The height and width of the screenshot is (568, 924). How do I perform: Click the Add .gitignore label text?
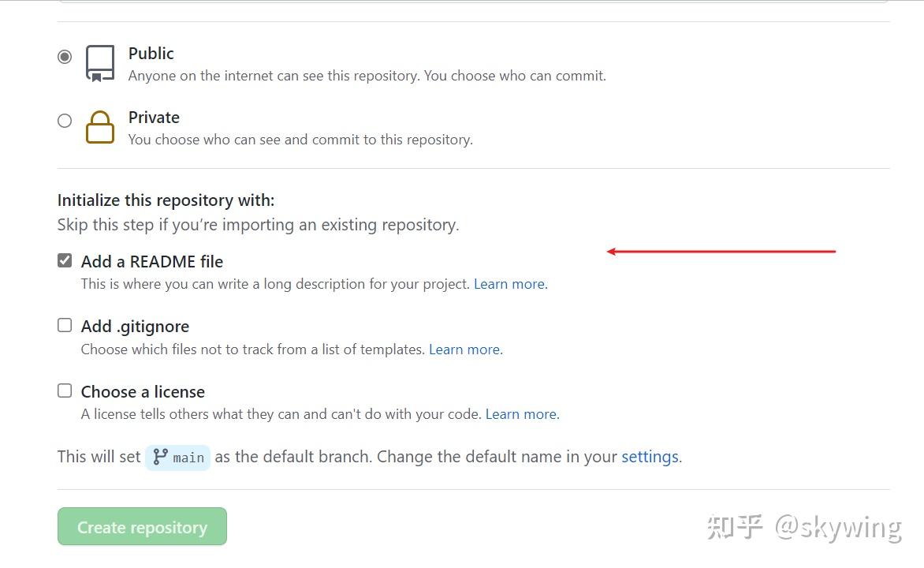pos(135,327)
